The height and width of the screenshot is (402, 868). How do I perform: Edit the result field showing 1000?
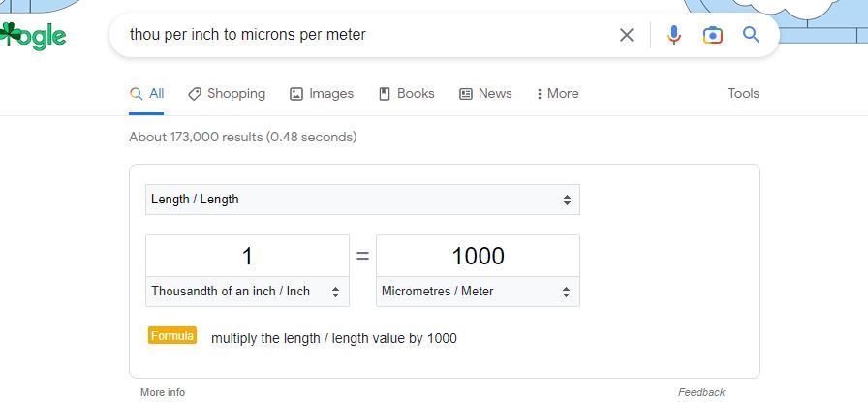click(478, 256)
